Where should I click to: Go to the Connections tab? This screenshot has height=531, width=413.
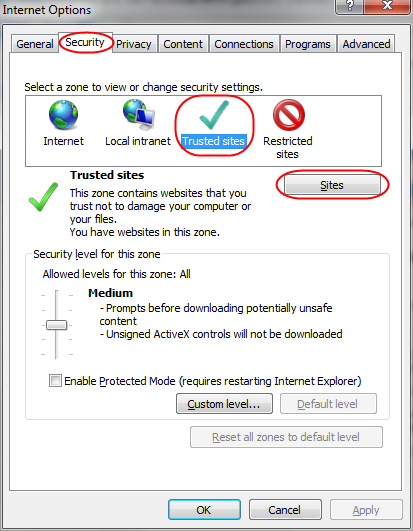pos(244,44)
